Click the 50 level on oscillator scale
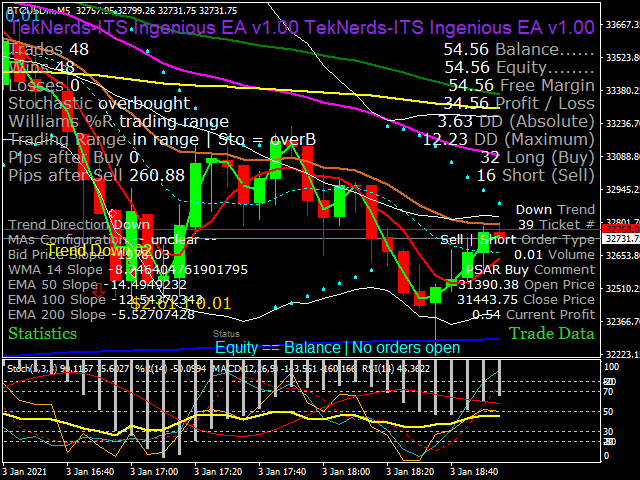 (x=609, y=412)
